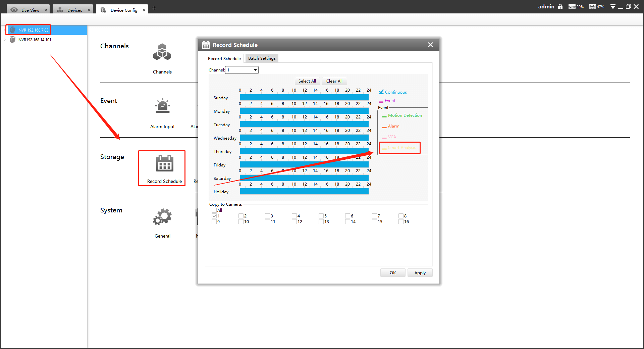Expand NVR192.168.14.101 tree node
Image resolution: width=644 pixels, height=349 pixels.
tap(4, 40)
